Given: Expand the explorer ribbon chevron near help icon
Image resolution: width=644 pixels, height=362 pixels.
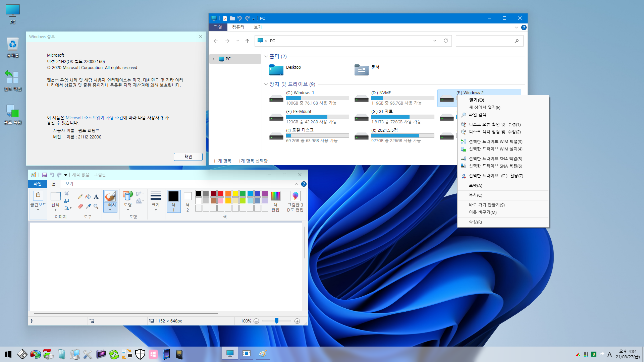Looking at the screenshot, I should (x=516, y=27).
